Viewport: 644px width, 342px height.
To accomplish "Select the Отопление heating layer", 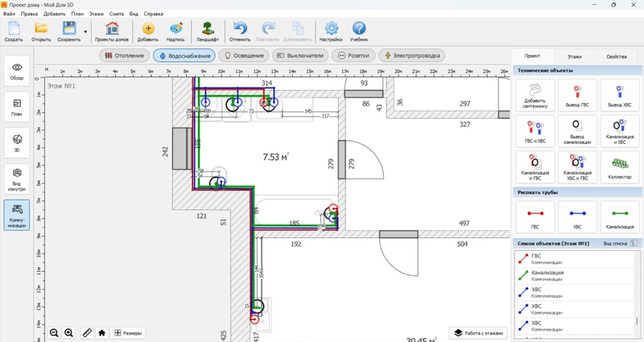I will (125, 56).
